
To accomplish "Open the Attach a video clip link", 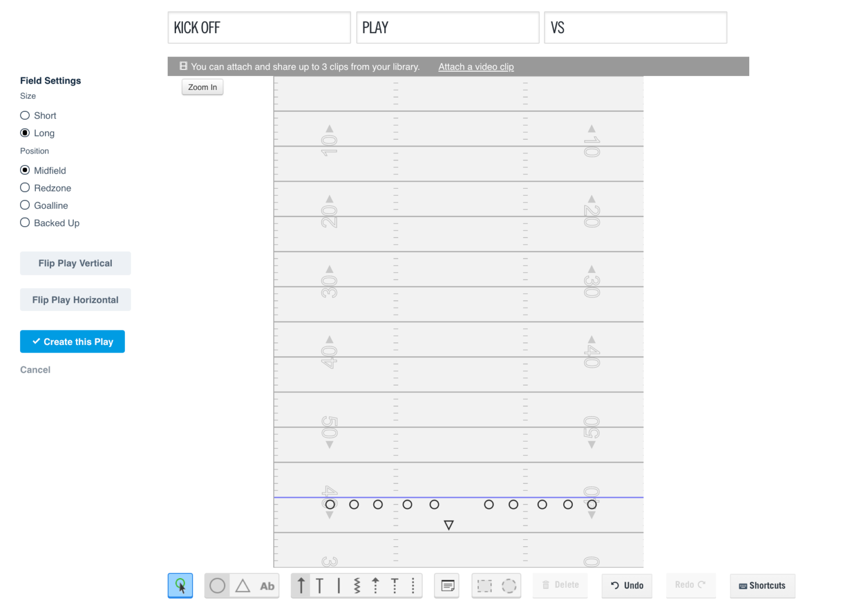I will [476, 66].
